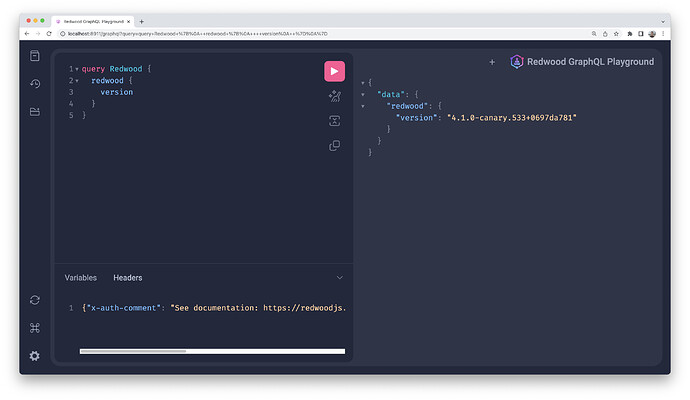Bookmark this page with the star icon
The image size is (690, 400).
[616, 33]
